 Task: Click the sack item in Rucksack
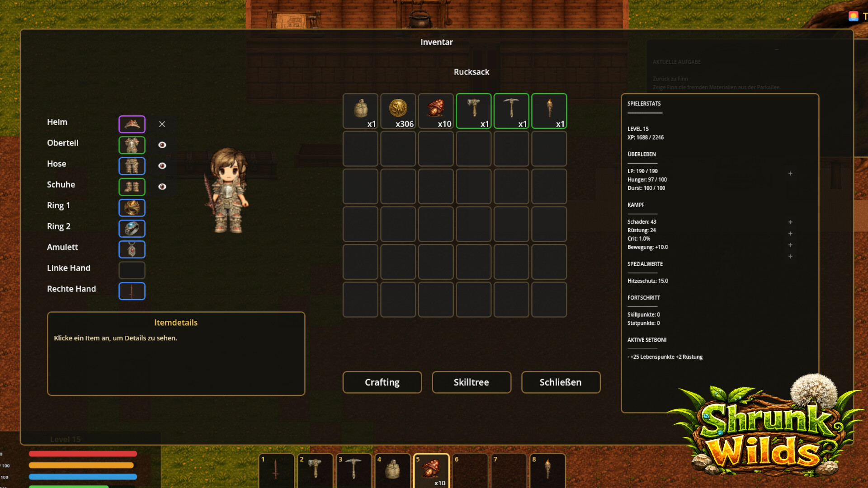tap(360, 111)
